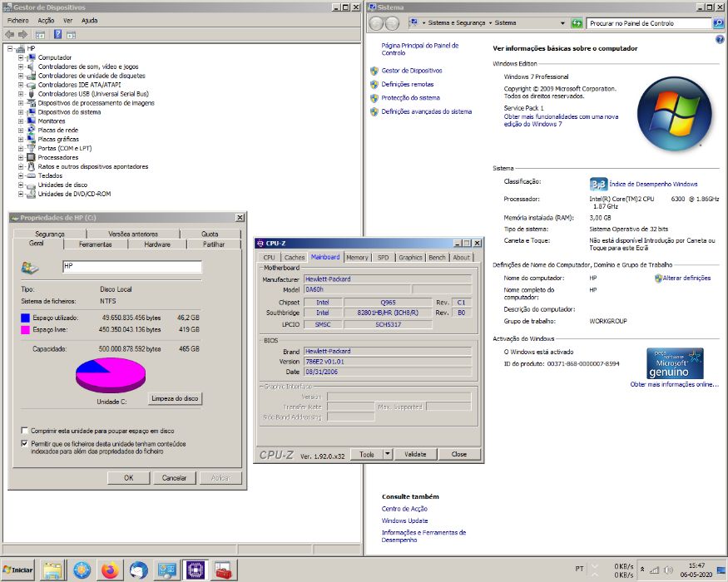Click the Processadores device icon
This screenshot has width=728, height=582.
point(31,157)
